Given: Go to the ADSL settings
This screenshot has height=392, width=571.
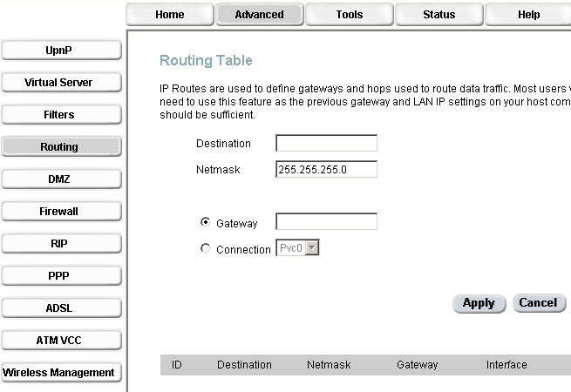Looking at the screenshot, I should 59,308.
